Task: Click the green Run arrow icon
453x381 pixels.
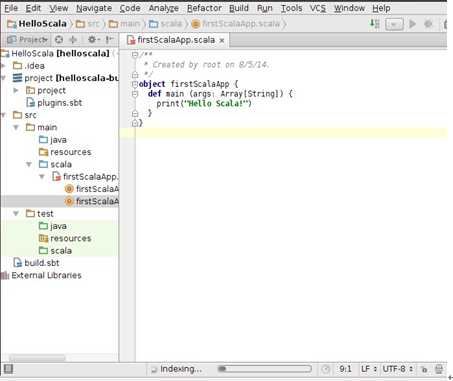Action: click(412, 24)
